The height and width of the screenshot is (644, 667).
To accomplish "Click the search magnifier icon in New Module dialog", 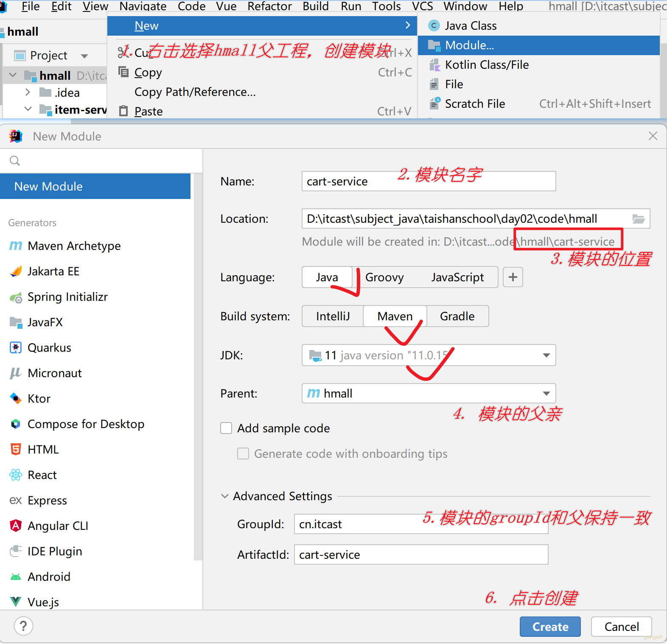I will pos(15,161).
